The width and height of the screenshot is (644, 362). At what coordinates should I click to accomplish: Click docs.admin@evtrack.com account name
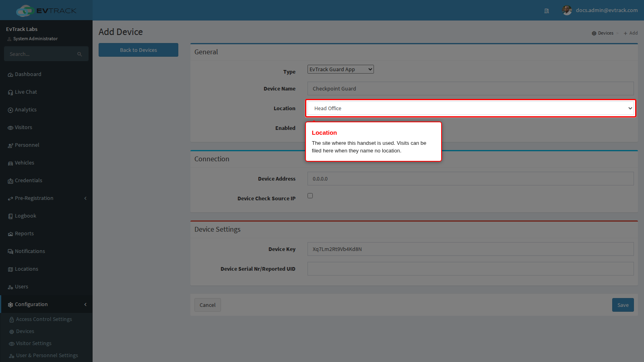click(x=607, y=10)
